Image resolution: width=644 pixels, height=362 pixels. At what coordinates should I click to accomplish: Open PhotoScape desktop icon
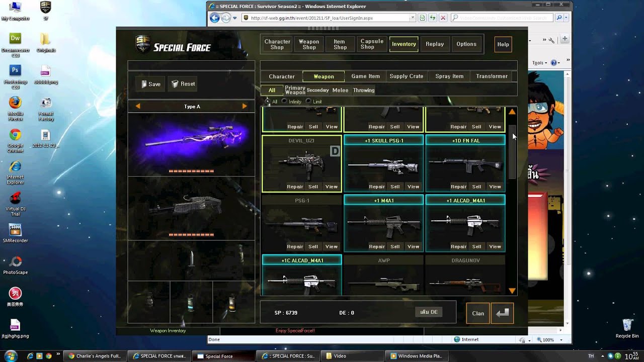point(15,265)
